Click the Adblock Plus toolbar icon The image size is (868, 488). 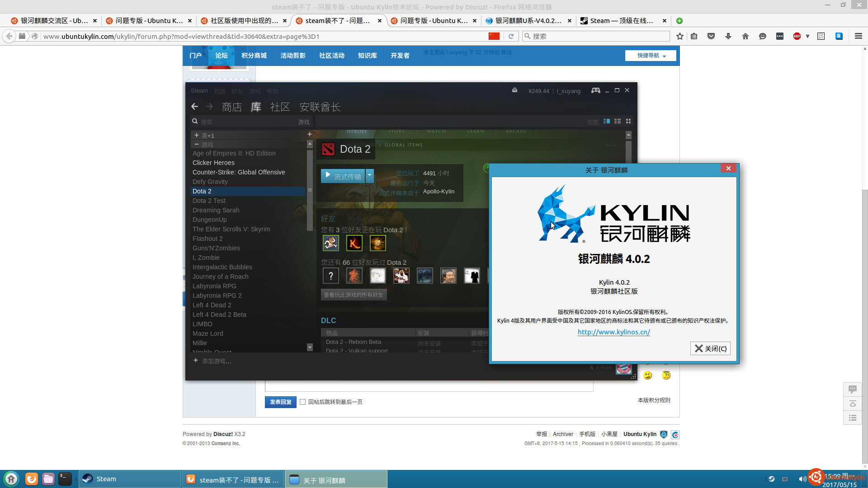pos(797,36)
